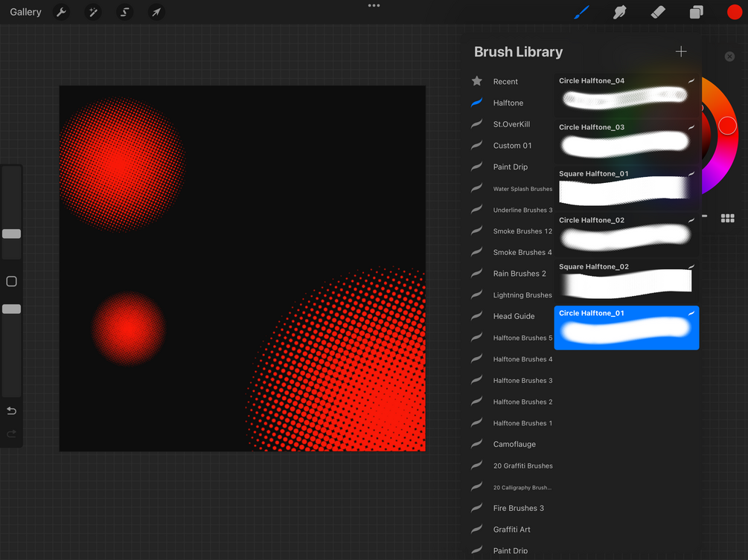This screenshot has width=748, height=560.
Task: Click the hue ring selector handle
Action: [727, 126]
